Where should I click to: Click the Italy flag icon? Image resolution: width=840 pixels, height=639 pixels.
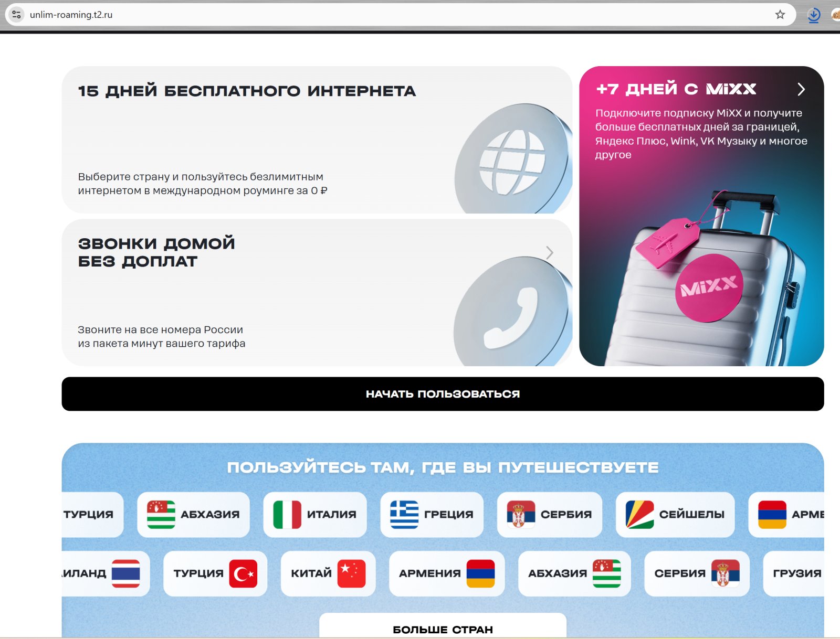(287, 515)
